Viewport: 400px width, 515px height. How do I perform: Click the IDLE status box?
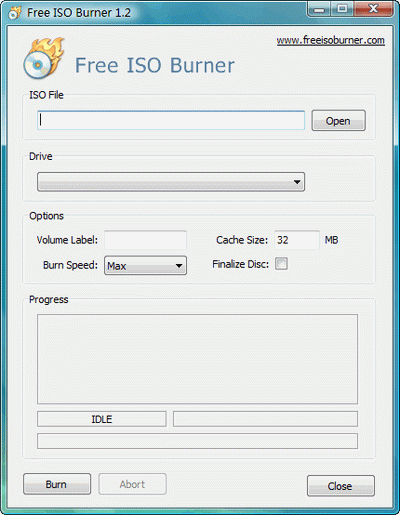pyautogui.click(x=102, y=419)
